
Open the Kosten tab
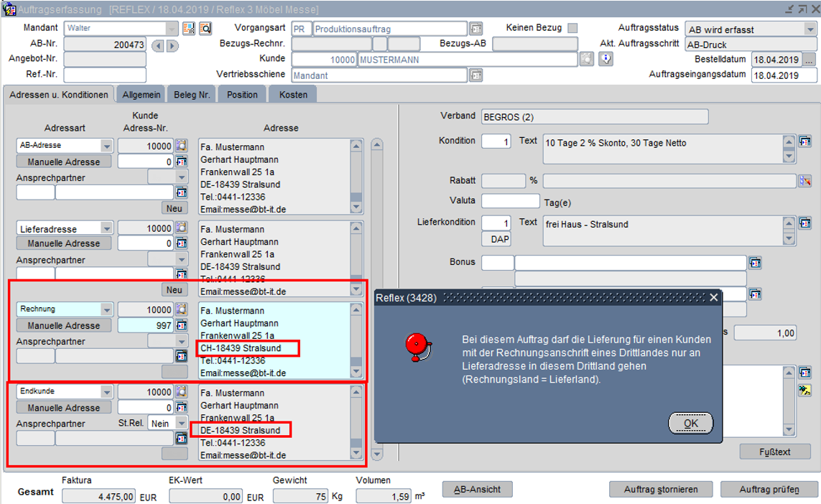tap(293, 95)
